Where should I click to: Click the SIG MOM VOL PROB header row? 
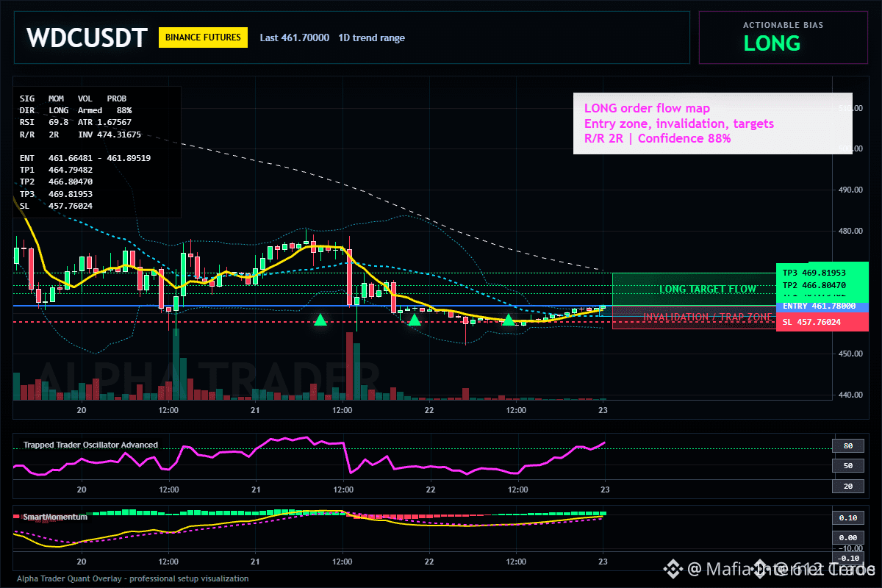73,98
